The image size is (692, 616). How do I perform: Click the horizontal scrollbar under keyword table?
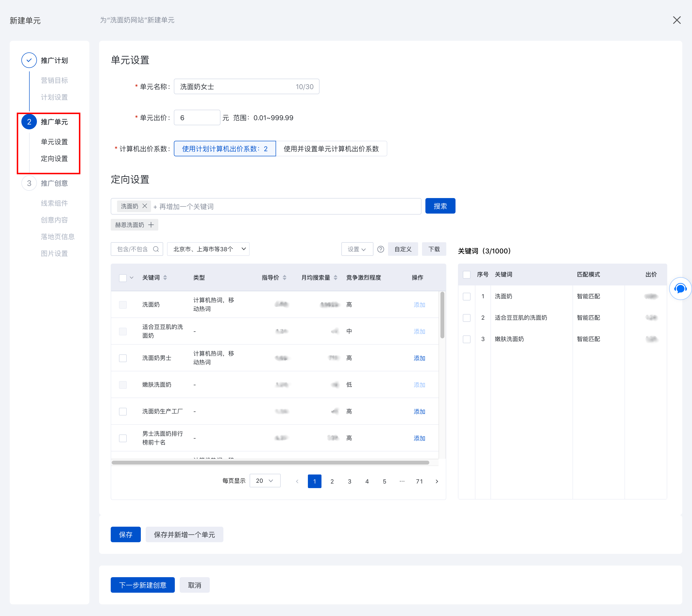click(x=270, y=463)
